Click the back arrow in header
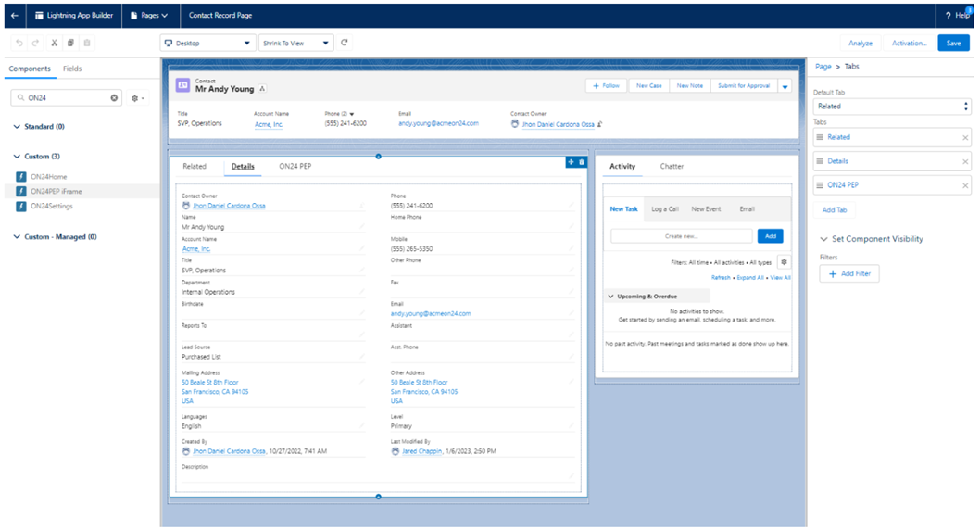980x530 pixels. pos(15,16)
